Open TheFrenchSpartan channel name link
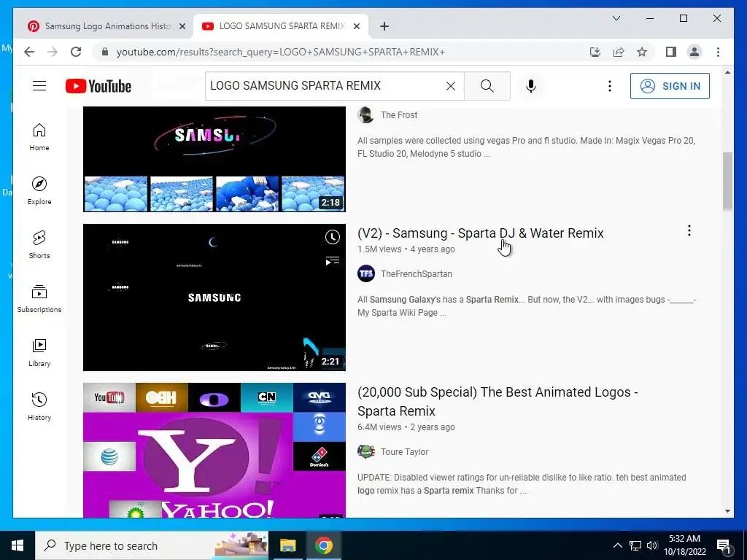Viewport: 747px width, 560px height. pos(416,274)
